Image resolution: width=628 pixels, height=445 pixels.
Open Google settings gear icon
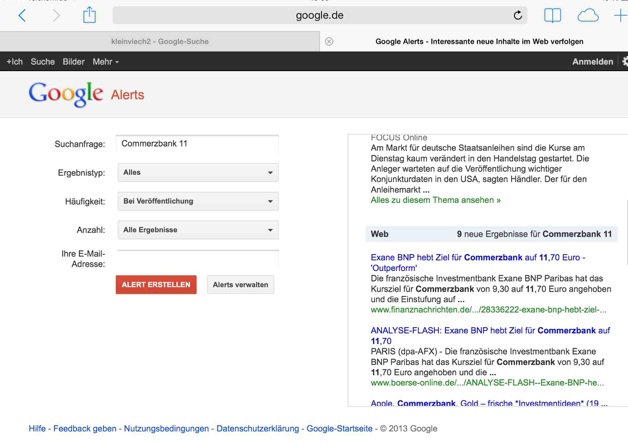(x=624, y=61)
